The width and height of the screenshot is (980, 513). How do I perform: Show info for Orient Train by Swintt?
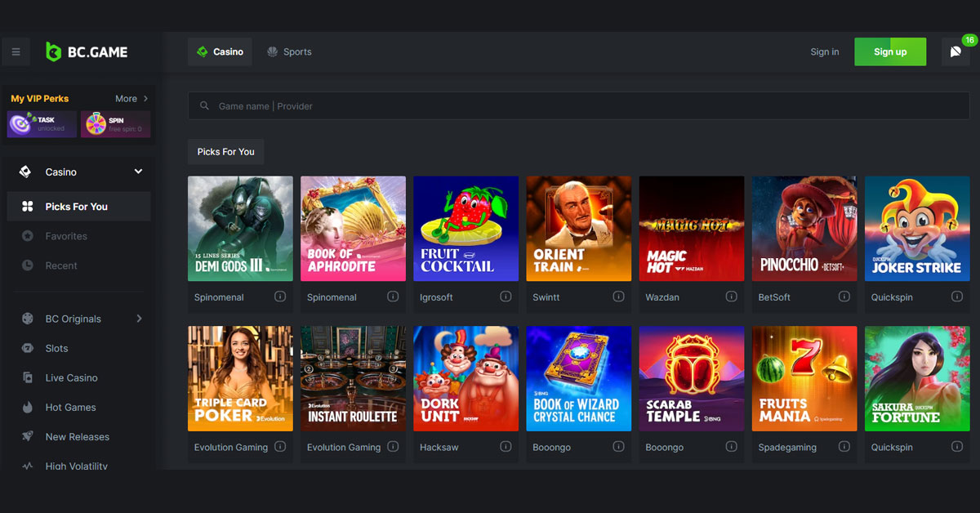click(618, 297)
